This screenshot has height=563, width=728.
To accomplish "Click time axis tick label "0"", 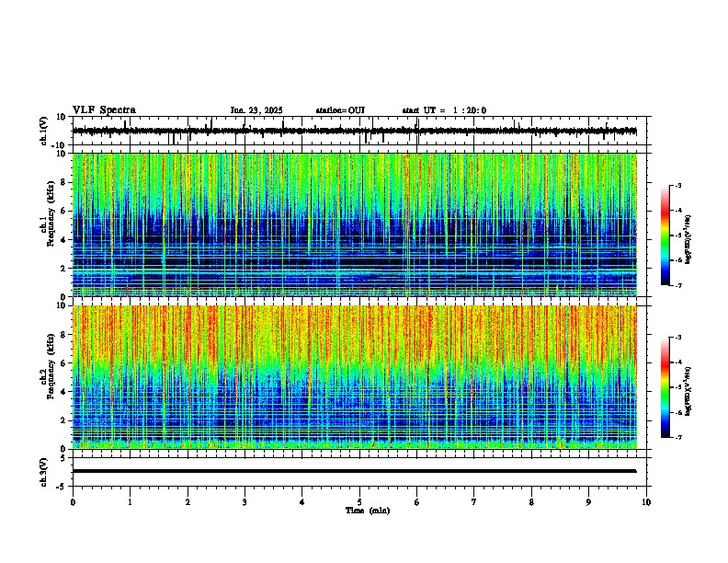I will pos(73,502).
